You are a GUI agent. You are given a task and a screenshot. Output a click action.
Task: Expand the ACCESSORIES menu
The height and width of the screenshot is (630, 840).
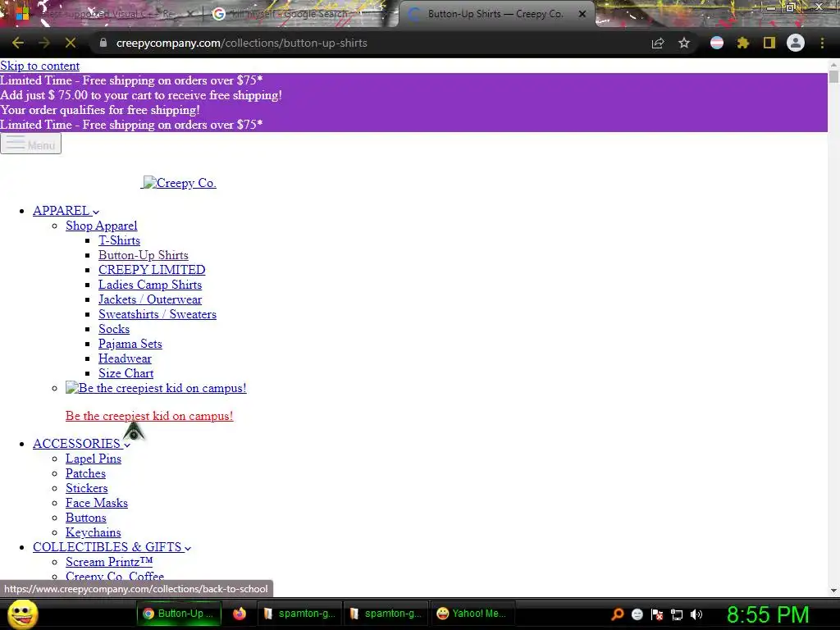pos(81,444)
